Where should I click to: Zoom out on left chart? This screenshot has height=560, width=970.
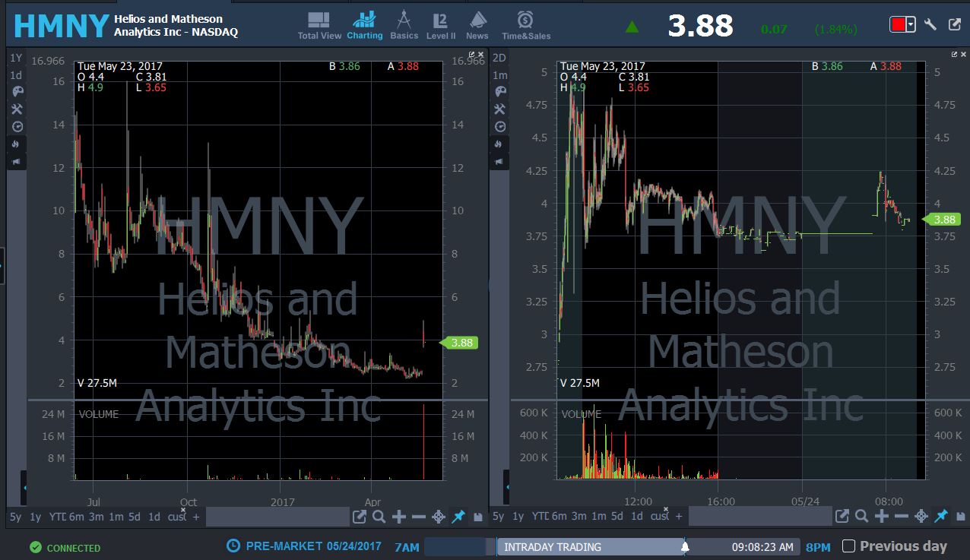coord(418,517)
